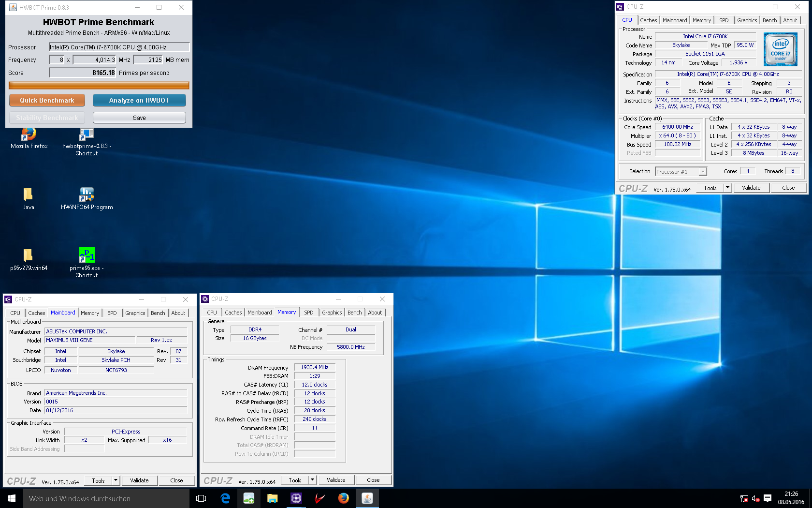Click BIOS date 01/12/2016 field
The width and height of the screenshot is (812, 508).
pyautogui.click(x=116, y=410)
